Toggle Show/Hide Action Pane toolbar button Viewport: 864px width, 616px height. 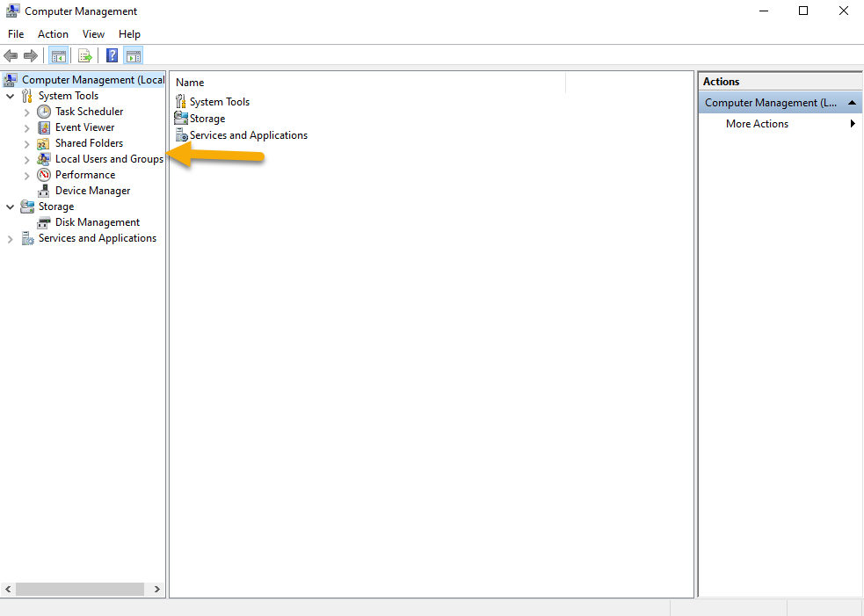click(133, 56)
